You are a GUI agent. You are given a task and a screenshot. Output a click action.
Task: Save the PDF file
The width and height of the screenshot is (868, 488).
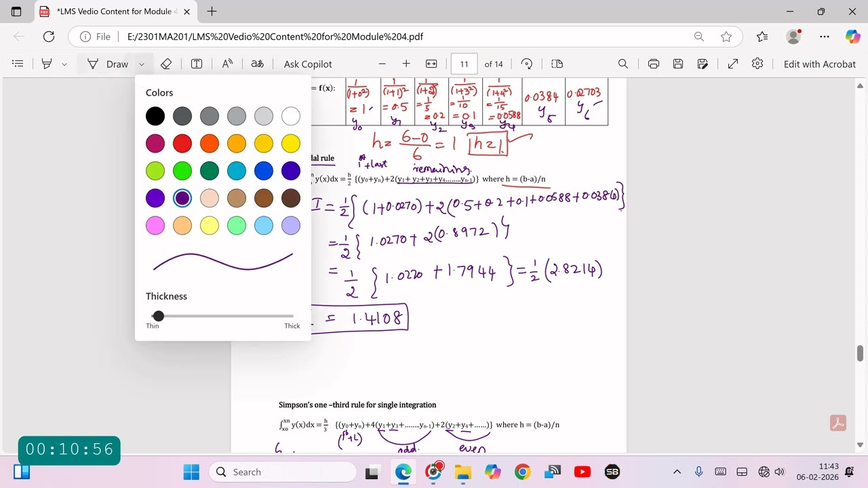(x=678, y=64)
